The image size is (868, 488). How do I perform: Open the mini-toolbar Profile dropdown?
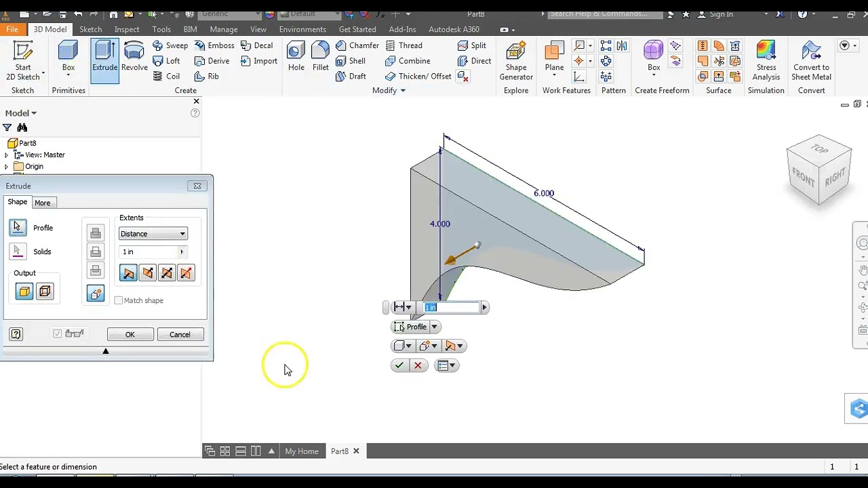tap(435, 327)
